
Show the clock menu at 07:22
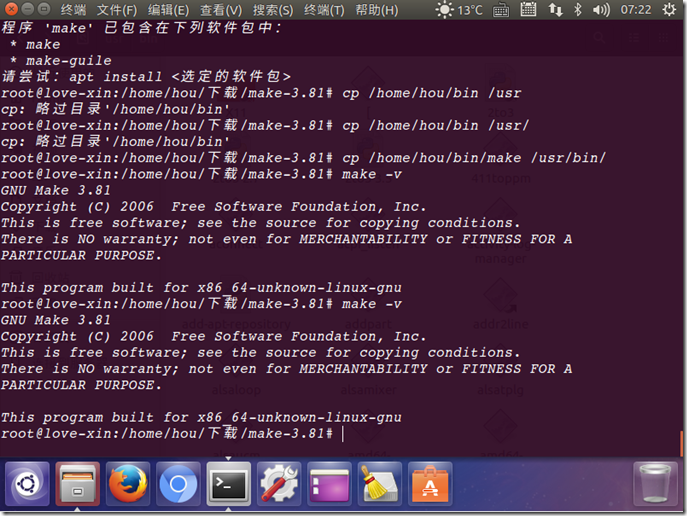point(635,10)
